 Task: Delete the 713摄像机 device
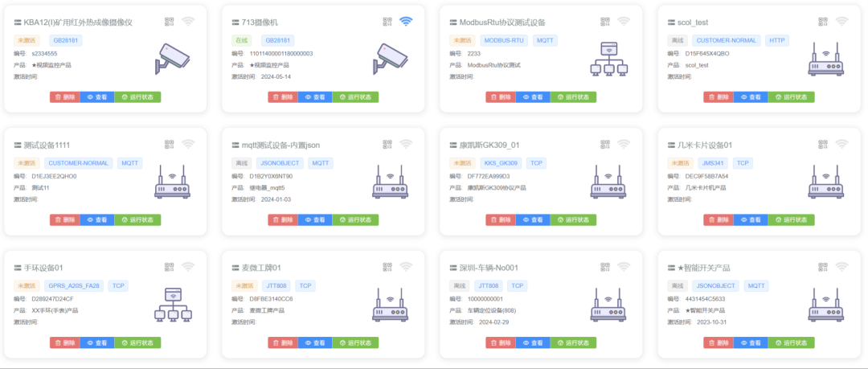[282, 97]
